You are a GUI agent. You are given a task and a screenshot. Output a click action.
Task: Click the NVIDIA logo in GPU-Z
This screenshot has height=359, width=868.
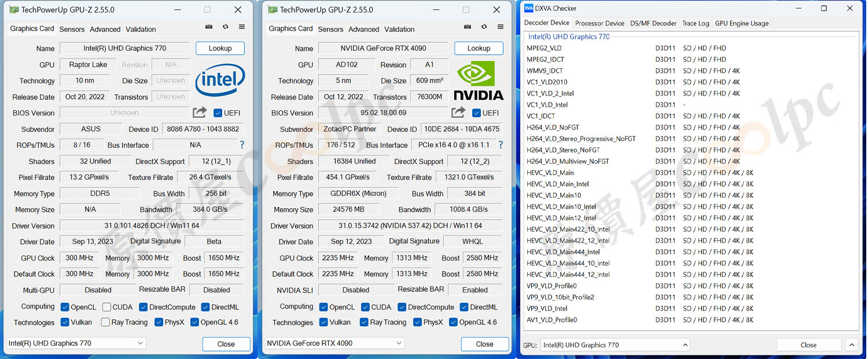click(479, 80)
